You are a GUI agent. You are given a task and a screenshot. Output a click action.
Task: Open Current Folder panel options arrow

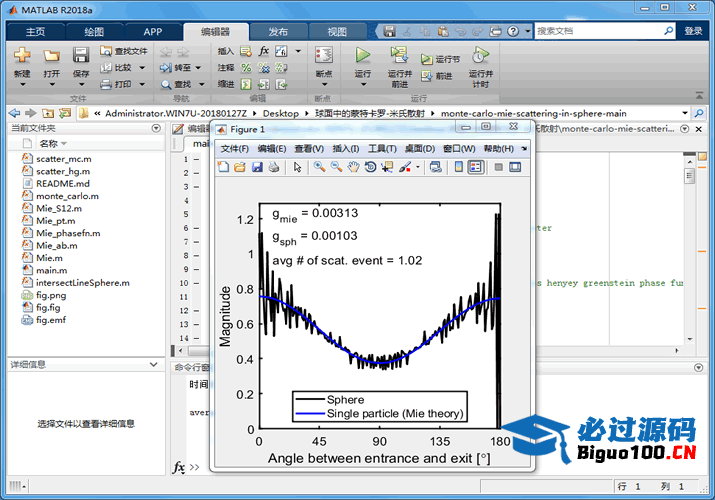[156, 129]
